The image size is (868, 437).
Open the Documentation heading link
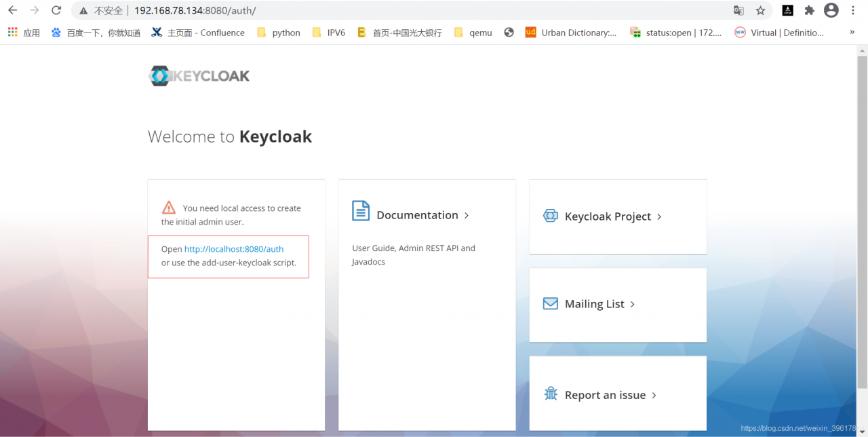[417, 215]
